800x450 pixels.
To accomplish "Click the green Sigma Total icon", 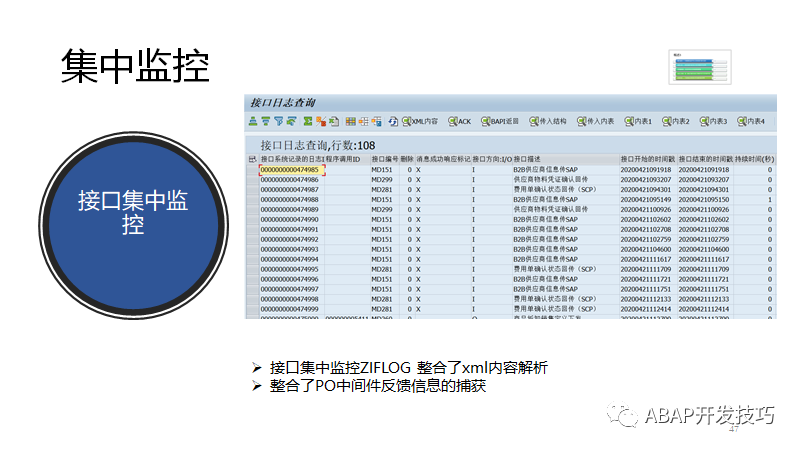I will [x=308, y=121].
